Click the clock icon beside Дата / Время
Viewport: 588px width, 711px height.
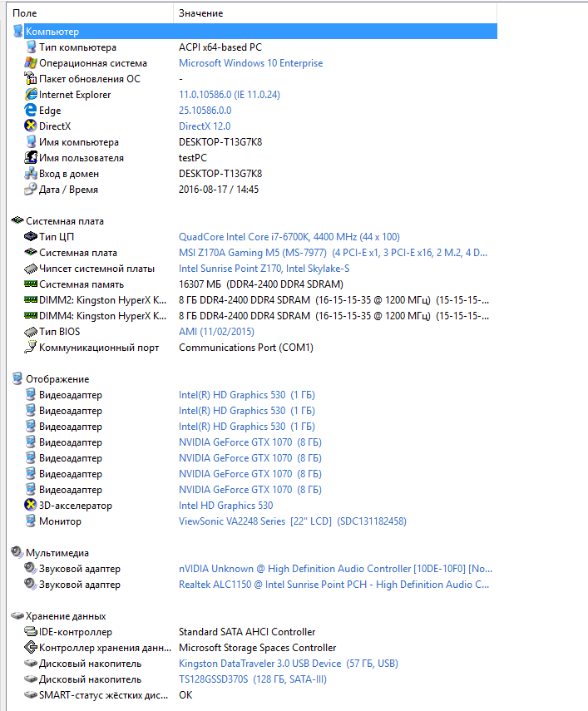31,189
